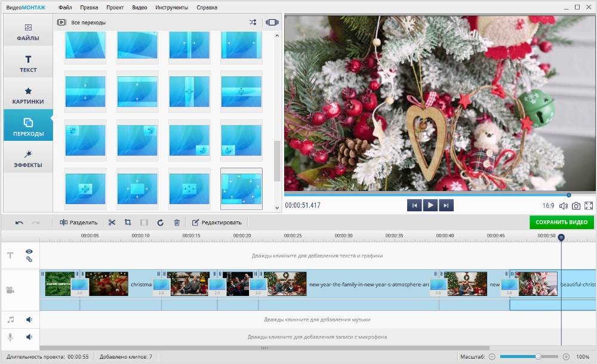Click the rotate clip icon
Screen dimensions: 597x364
coord(160,223)
